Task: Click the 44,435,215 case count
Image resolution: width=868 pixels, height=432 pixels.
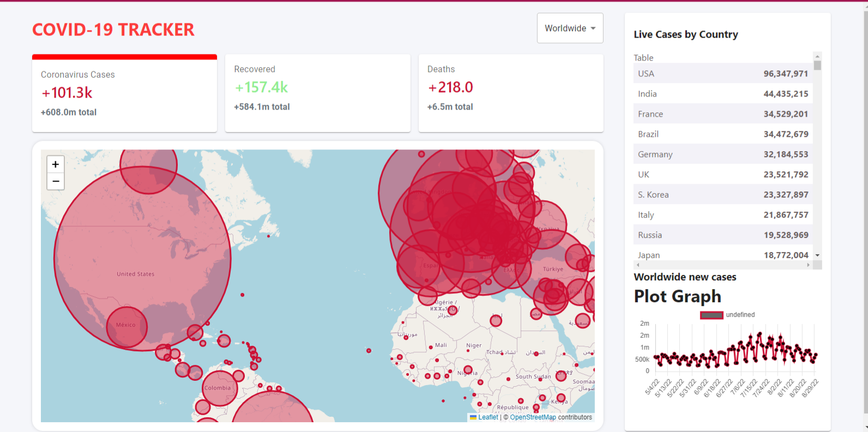Action: (786, 94)
